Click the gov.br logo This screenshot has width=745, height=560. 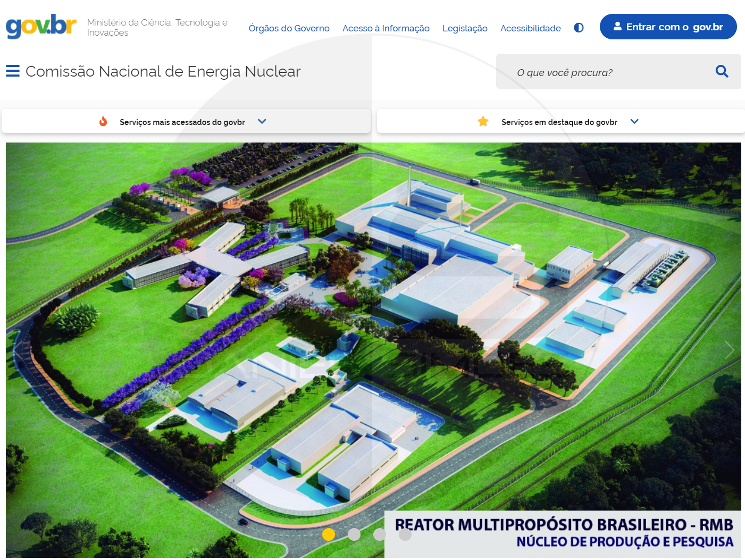tap(41, 27)
